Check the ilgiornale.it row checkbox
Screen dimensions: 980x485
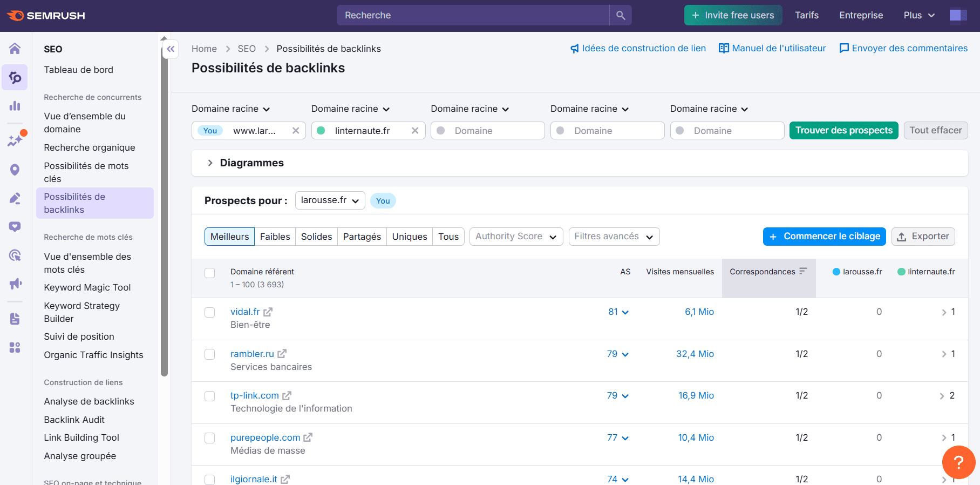click(x=210, y=480)
